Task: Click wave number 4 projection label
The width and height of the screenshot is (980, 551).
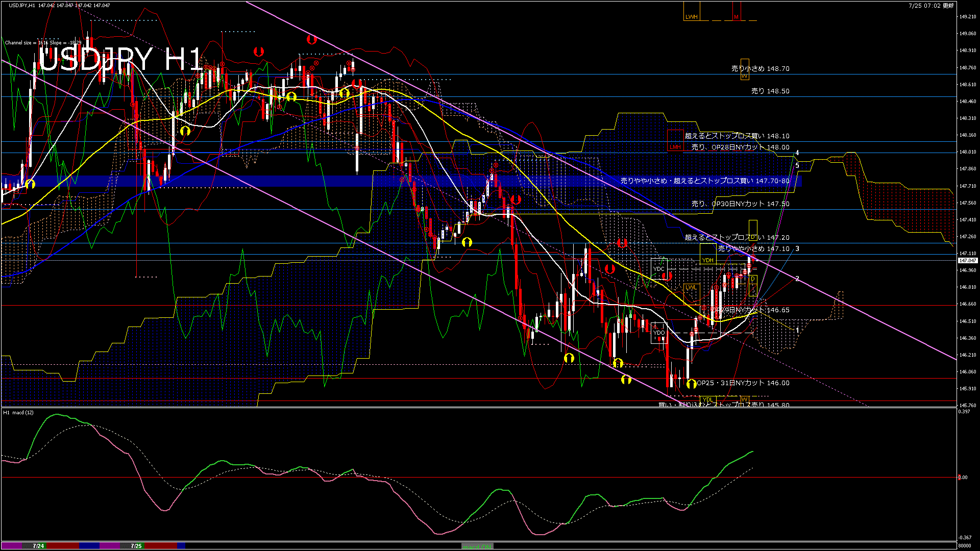Action: point(797,153)
